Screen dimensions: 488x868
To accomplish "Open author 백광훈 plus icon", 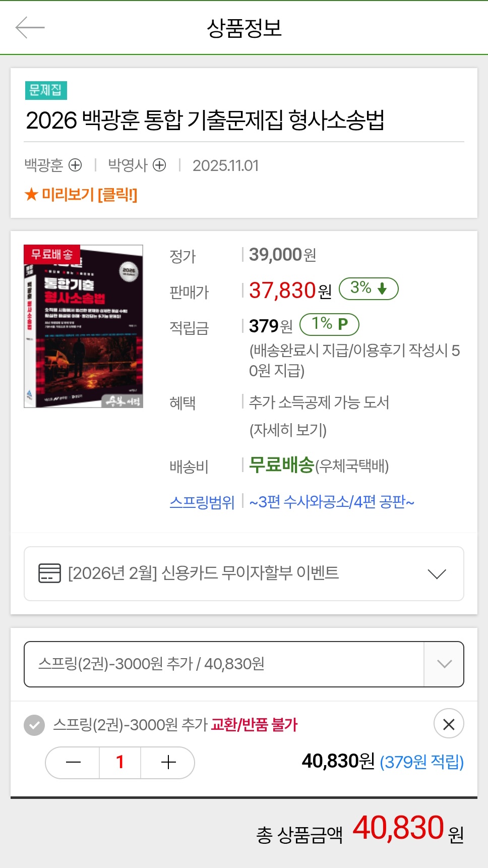I will (75, 165).
